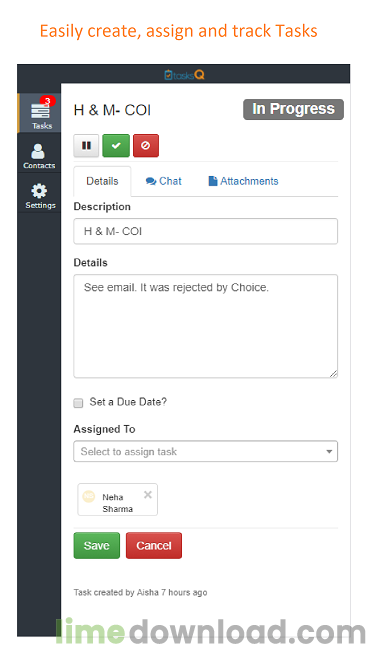The height and width of the screenshot is (663, 373).
Task: Expand the Select to assign task dropdown
Action: click(x=206, y=451)
